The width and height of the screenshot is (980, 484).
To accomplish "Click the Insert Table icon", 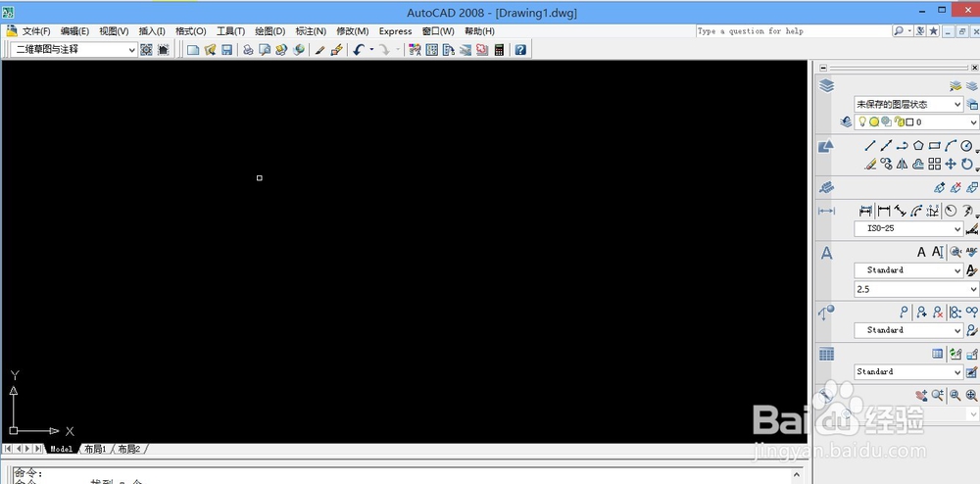I will [937, 354].
